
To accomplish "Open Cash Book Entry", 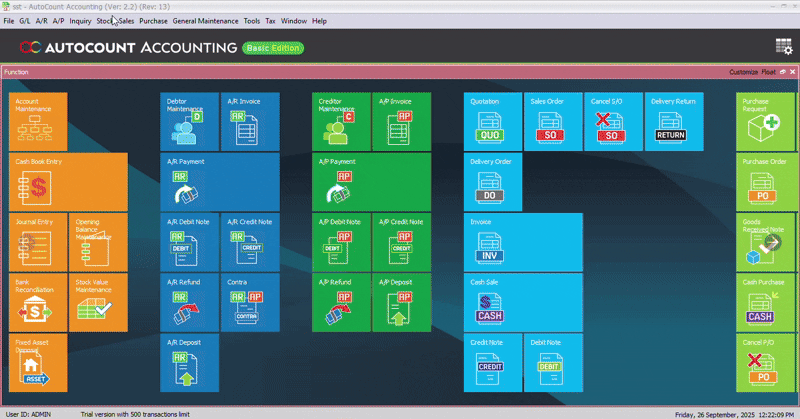I will point(69,182).
